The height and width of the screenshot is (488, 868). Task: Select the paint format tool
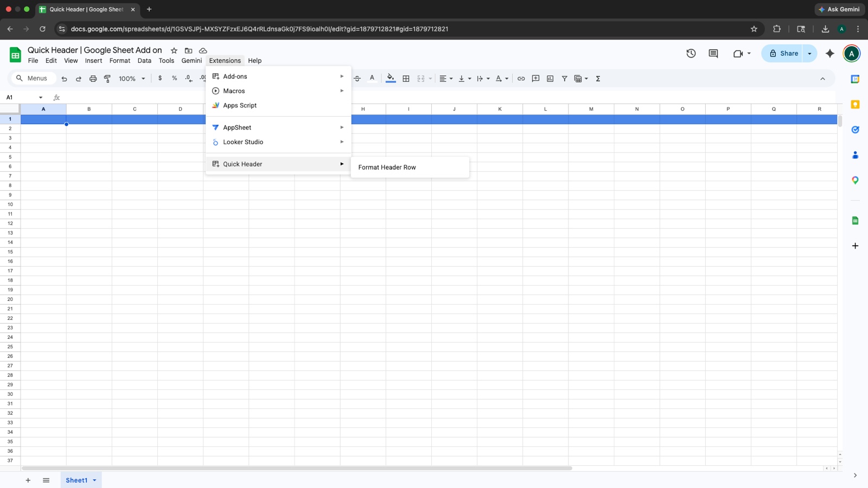tap(107, 79)
